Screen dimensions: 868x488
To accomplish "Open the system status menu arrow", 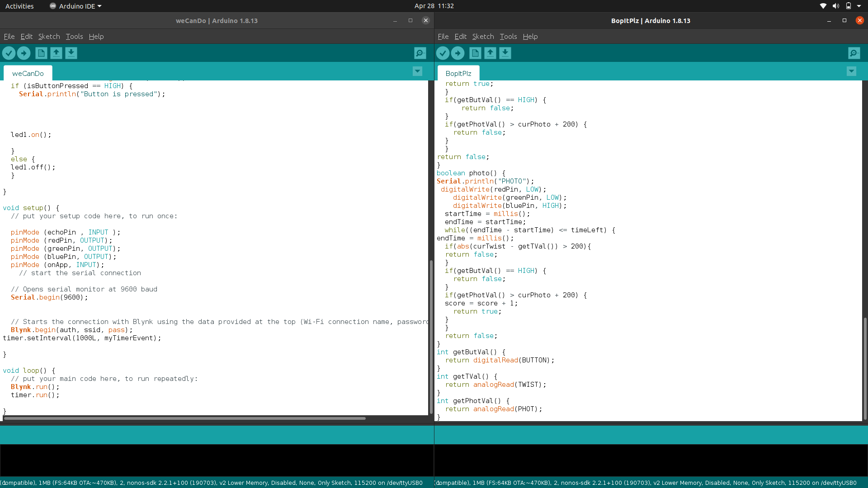I will 859,6.
